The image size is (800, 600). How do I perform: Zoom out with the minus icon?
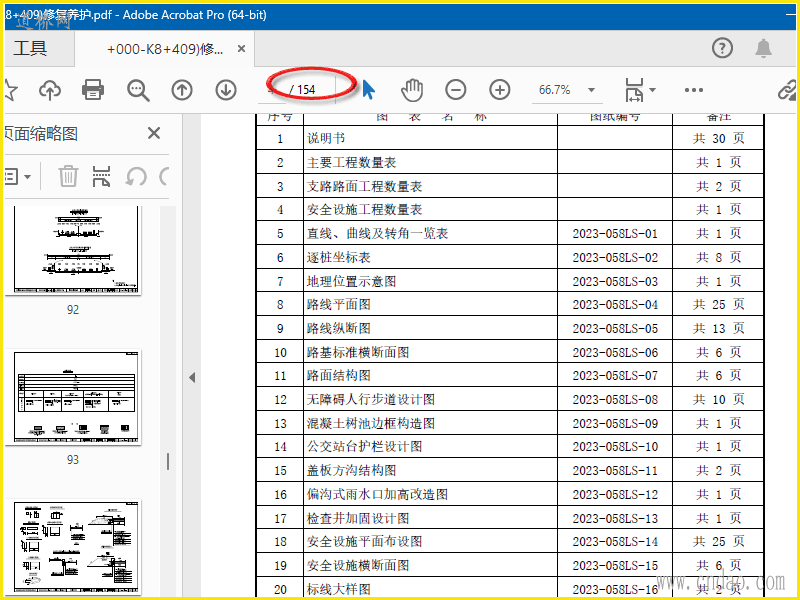coord(456,90)
